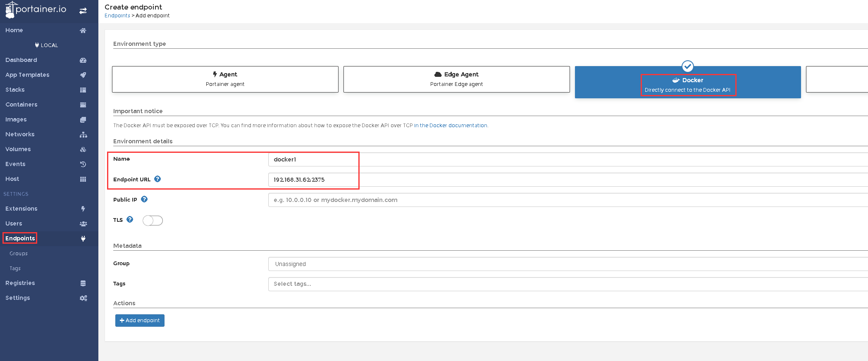Click the Portainer.io logo
Screen dimensions: 868x361
click(36, 9)
